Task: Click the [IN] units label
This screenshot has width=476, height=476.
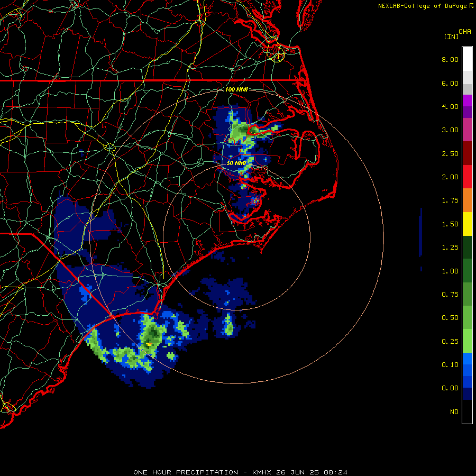Action: coord(451,36)
